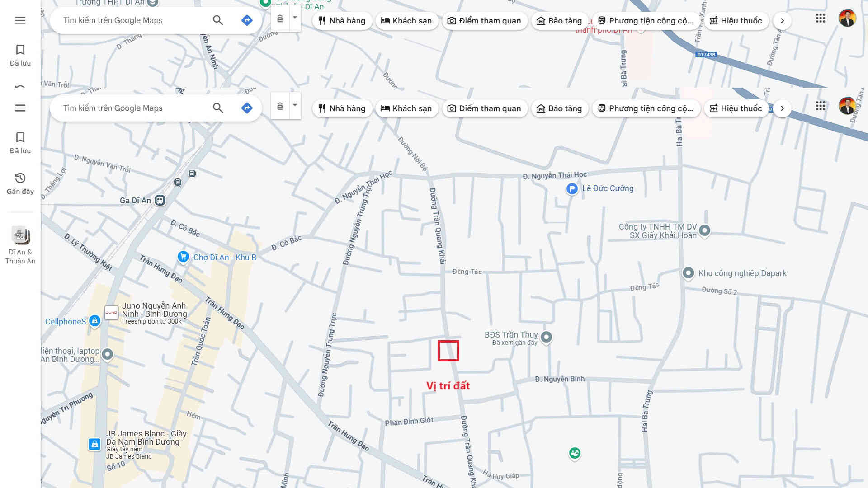Show more category chips with lower chevron

tap(782, 108)
